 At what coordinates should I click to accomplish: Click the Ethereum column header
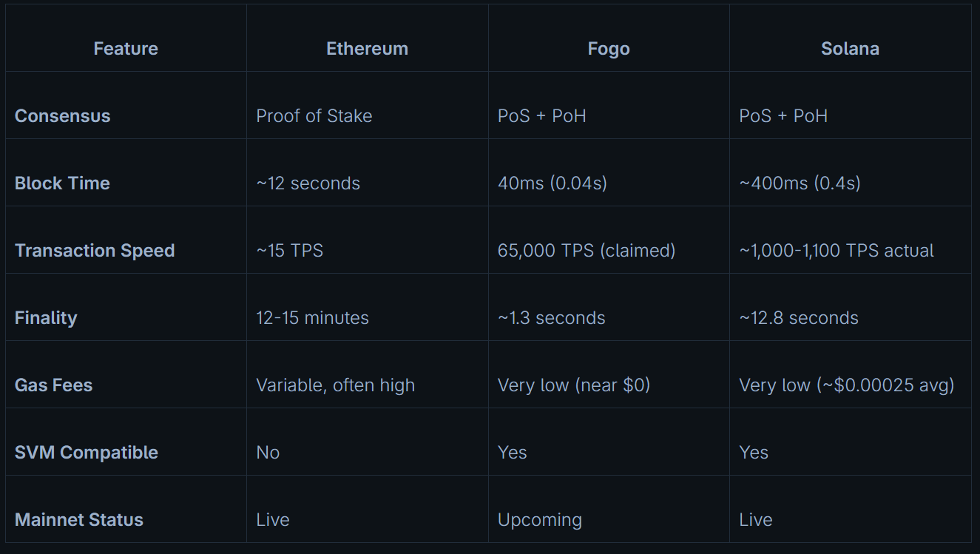click(x=367, y=49)
